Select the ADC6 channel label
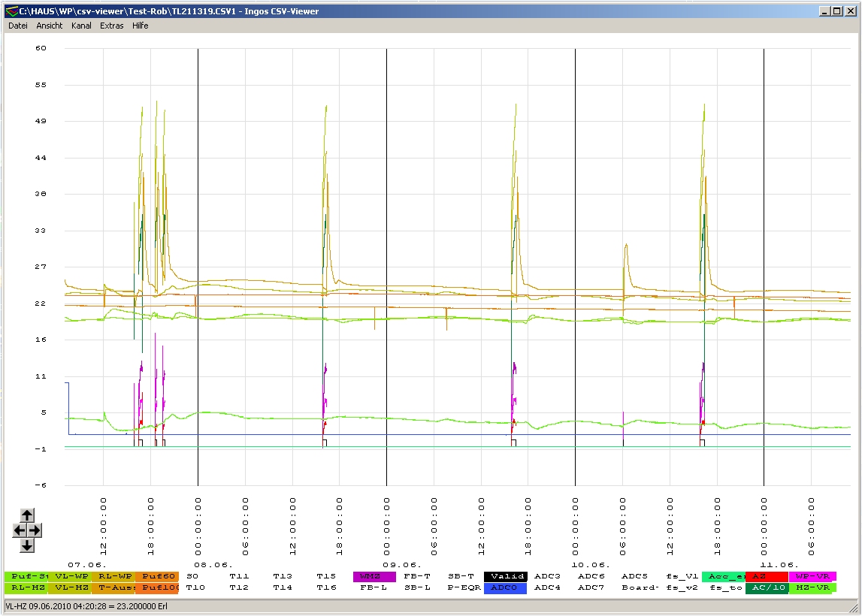The width and height of the screenshot is (862, 616). 591,576
